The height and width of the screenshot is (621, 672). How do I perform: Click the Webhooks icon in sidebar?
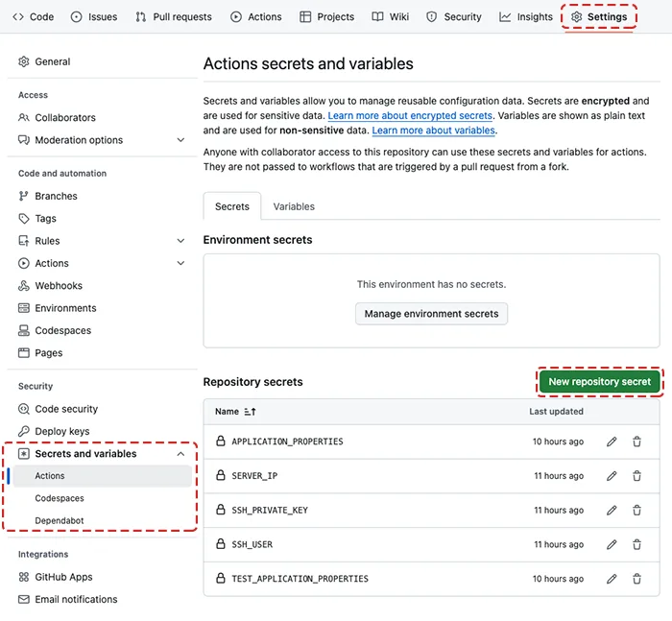[x=24, y=285]
